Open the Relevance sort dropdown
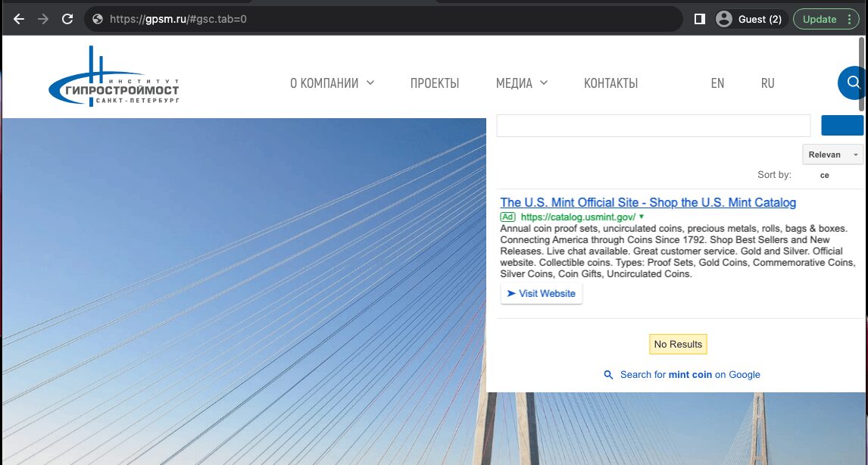Screen dimensions: 868x465 tap(833, 154)
